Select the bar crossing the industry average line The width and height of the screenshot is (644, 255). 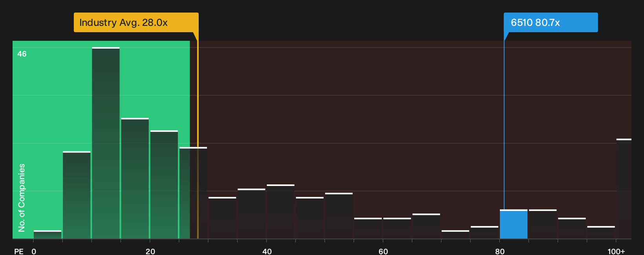[x=193, y=193]
